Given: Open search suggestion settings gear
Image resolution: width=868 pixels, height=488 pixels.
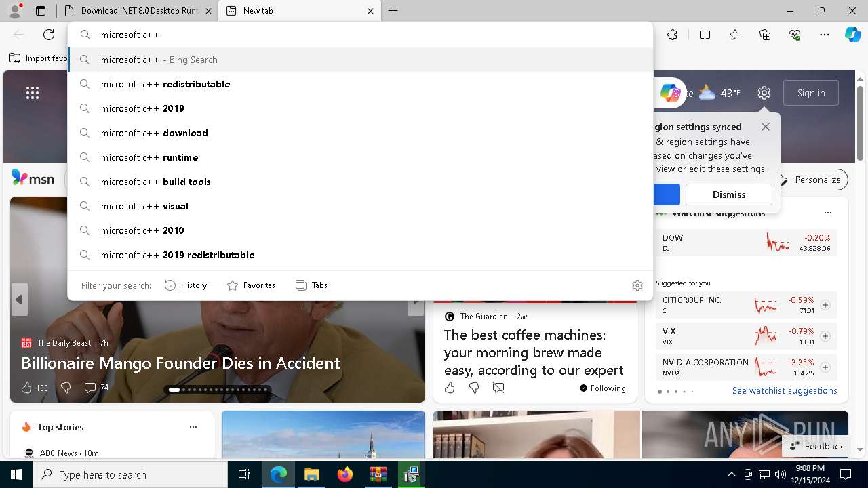Looking at the screenshot, I should [637, 285].
